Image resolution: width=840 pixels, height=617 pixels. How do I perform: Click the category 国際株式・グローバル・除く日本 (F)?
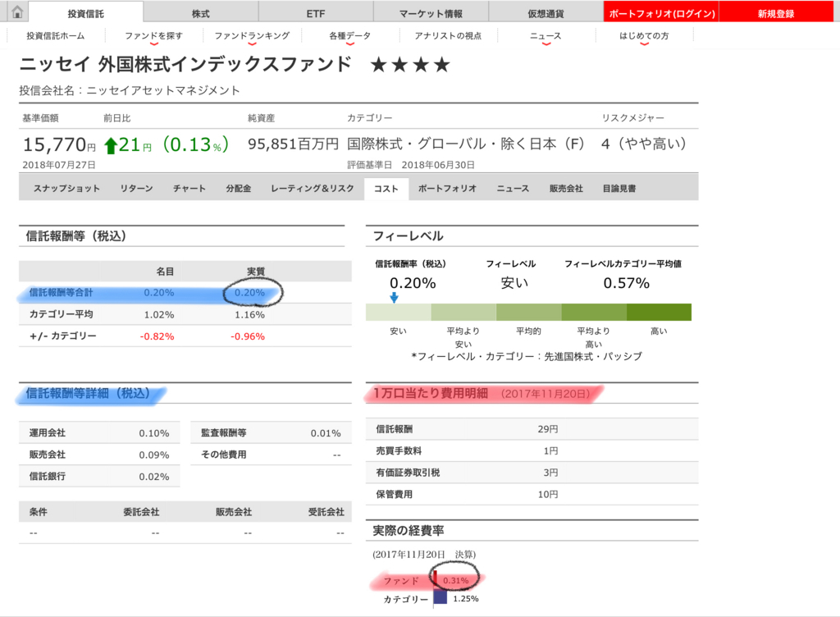(466, 144)
